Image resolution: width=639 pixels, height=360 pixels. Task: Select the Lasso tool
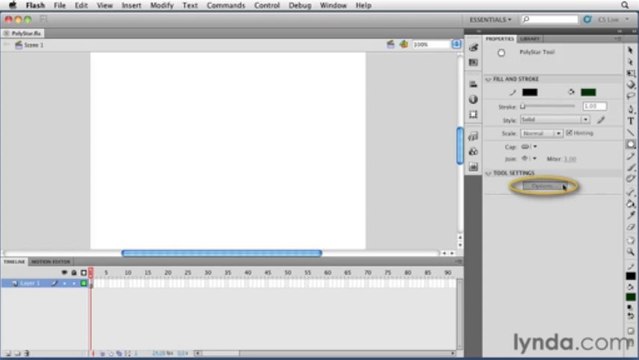coord(630,96)
